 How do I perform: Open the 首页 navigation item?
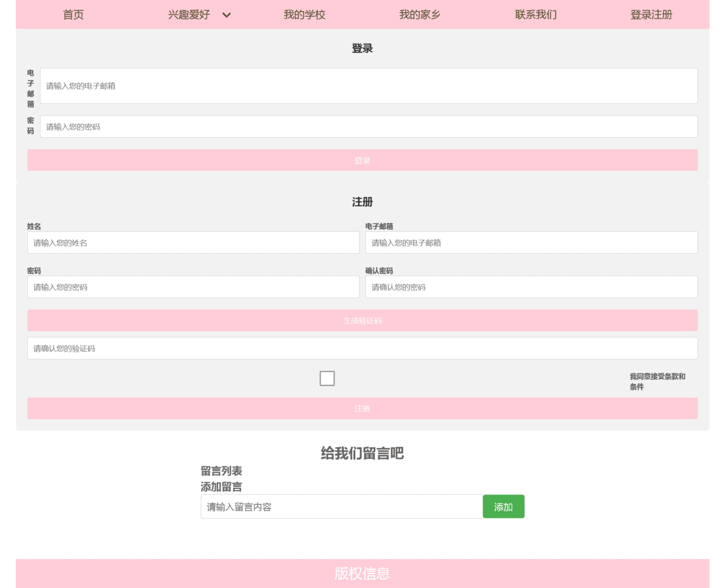[x=73, y=15]
